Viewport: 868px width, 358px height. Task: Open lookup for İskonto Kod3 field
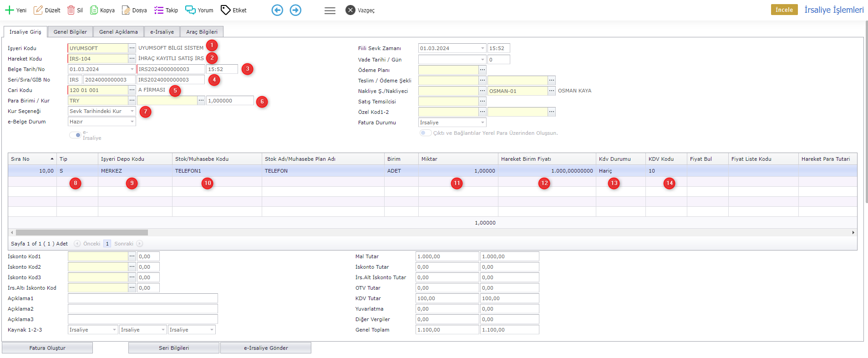(x=132, y=277)
